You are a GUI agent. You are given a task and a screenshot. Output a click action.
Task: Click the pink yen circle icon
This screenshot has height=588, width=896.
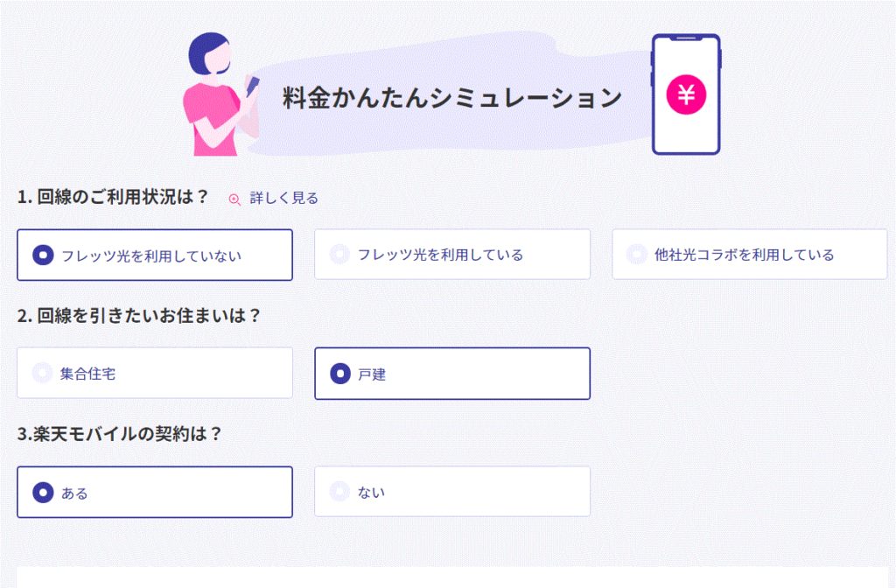(686, 94)
